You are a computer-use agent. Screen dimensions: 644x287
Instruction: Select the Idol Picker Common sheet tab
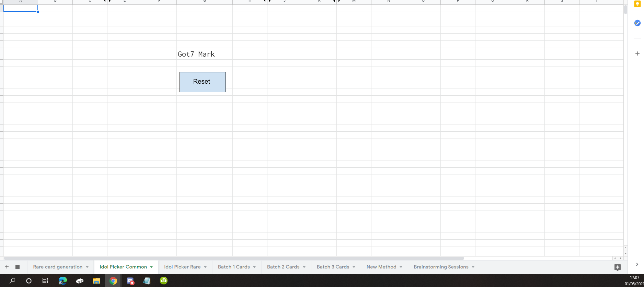tap(123, 267)
